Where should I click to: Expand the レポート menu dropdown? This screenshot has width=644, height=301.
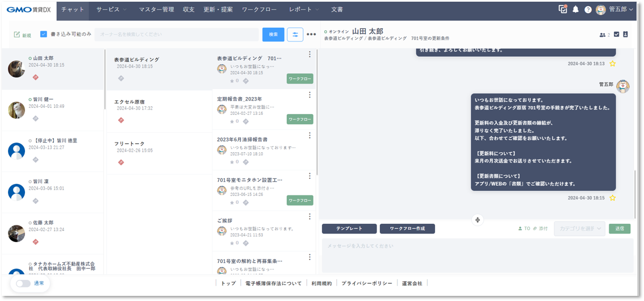[303, 10]
